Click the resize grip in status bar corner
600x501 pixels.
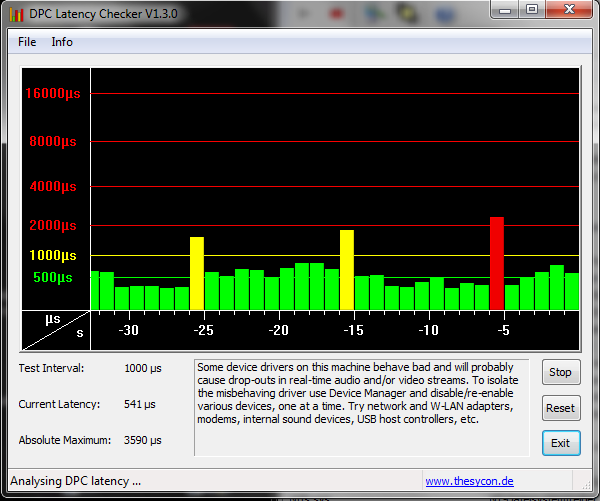click(x=586, y=485)
